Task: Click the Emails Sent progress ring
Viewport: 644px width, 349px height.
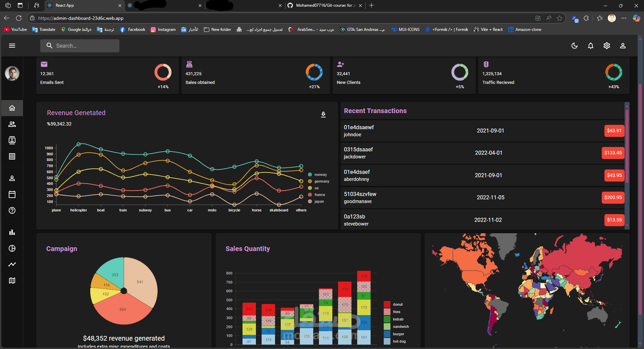Action: (x=163, y=72)
